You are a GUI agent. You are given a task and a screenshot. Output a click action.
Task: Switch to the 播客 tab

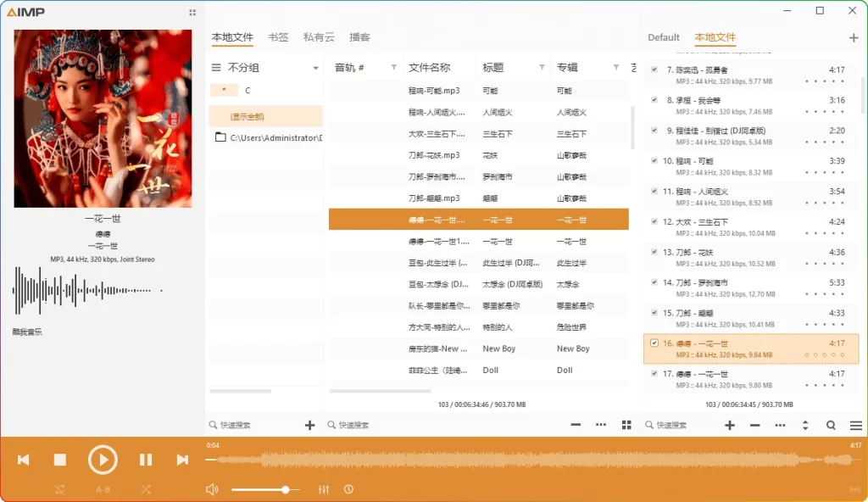359,36
